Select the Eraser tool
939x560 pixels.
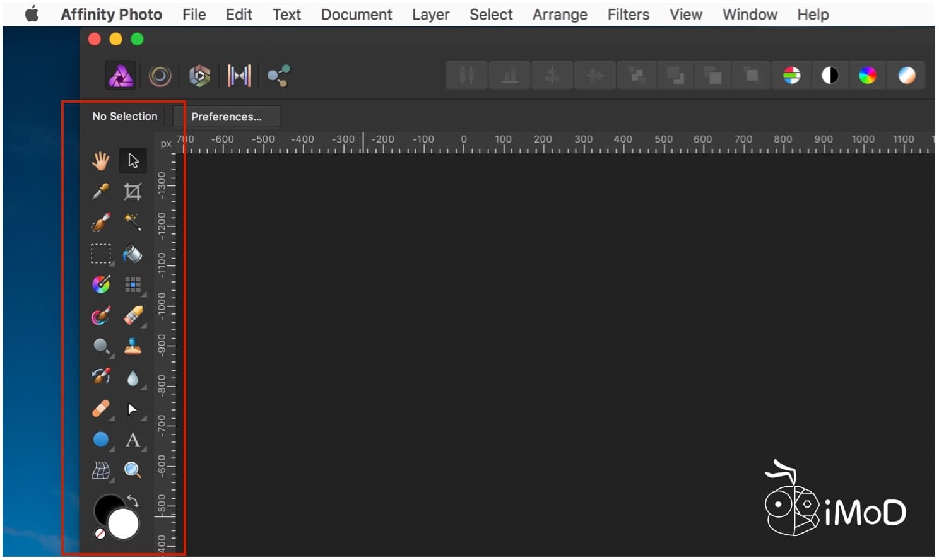coord(133,316)
